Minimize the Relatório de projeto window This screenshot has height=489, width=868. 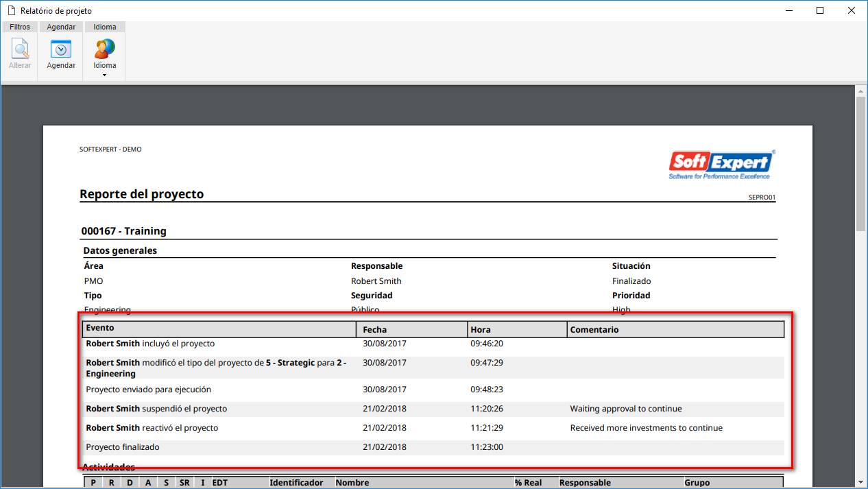(x=788, y=10)
